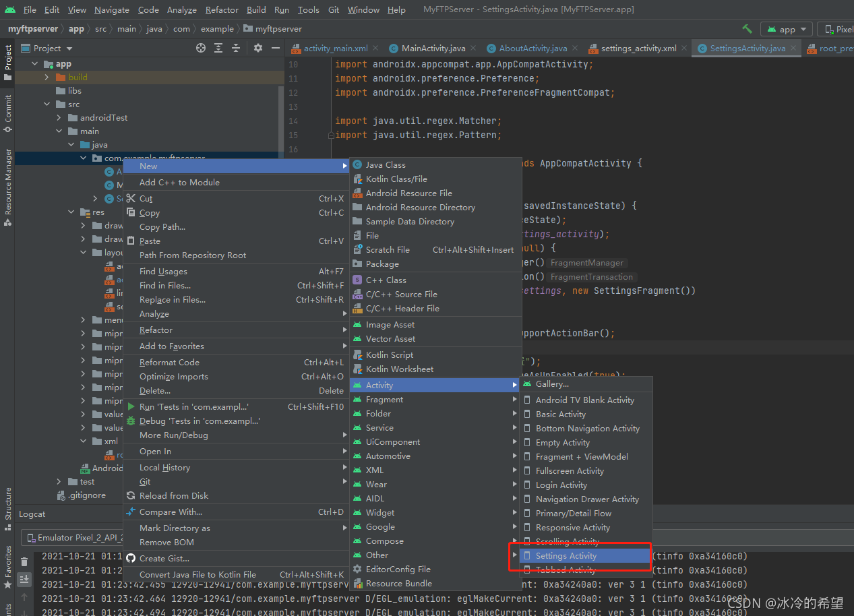Choose Paste from the context menu
This screenshot has height=616, width=854.
[236, 241]
